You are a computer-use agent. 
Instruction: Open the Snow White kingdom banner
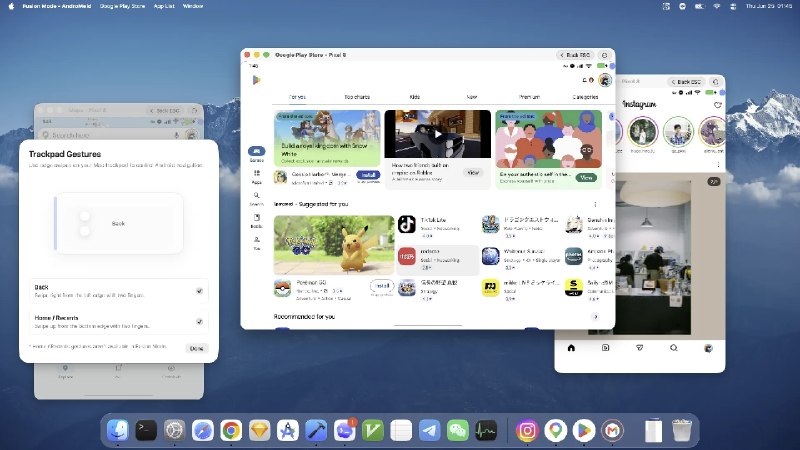coord(327,138)
